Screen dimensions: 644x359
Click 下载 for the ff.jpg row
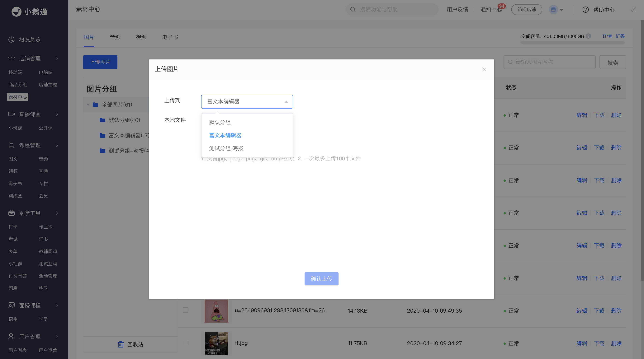coord(599,343)
